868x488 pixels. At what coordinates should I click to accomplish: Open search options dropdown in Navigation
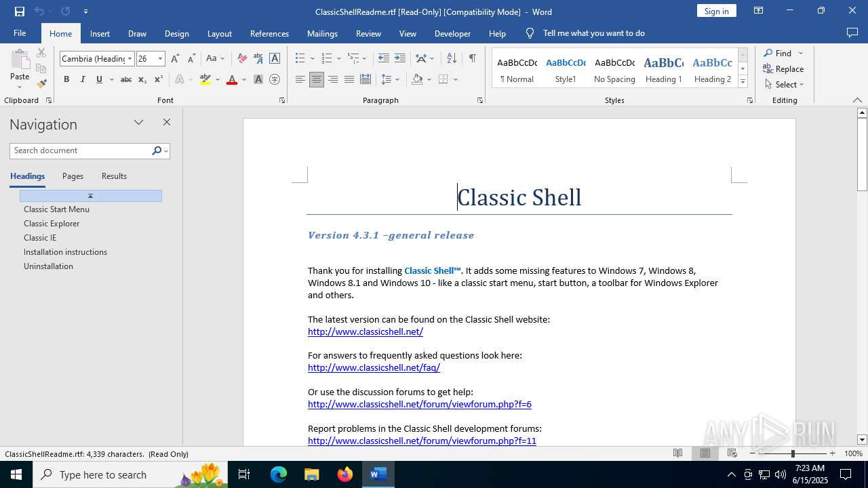coord(165,150)
